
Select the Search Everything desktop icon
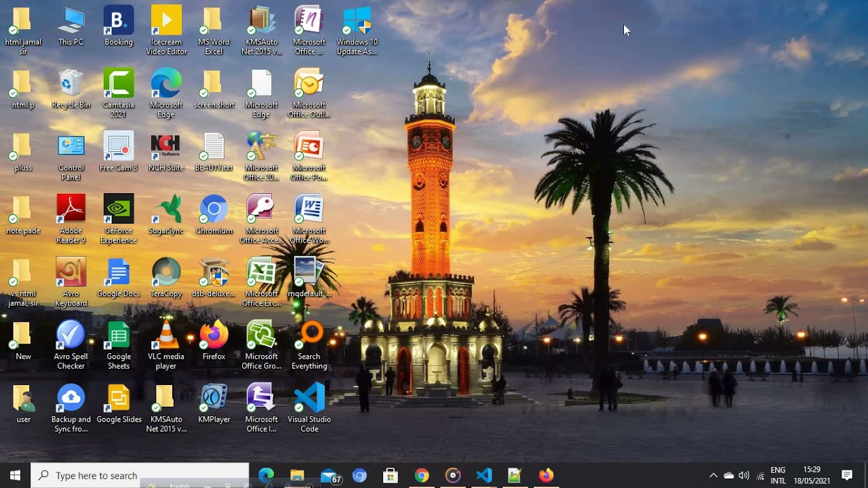click(309, 346)
